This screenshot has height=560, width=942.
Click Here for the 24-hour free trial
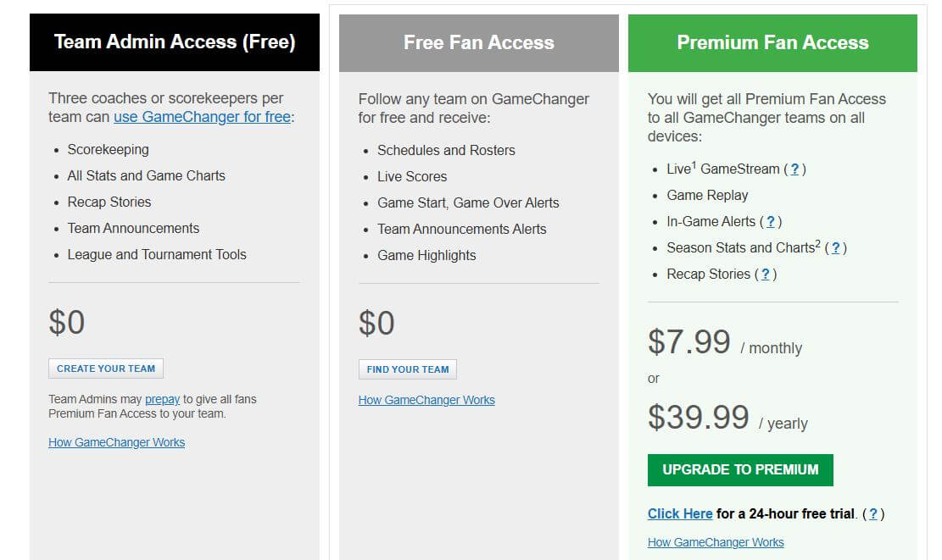coord(679,513)
